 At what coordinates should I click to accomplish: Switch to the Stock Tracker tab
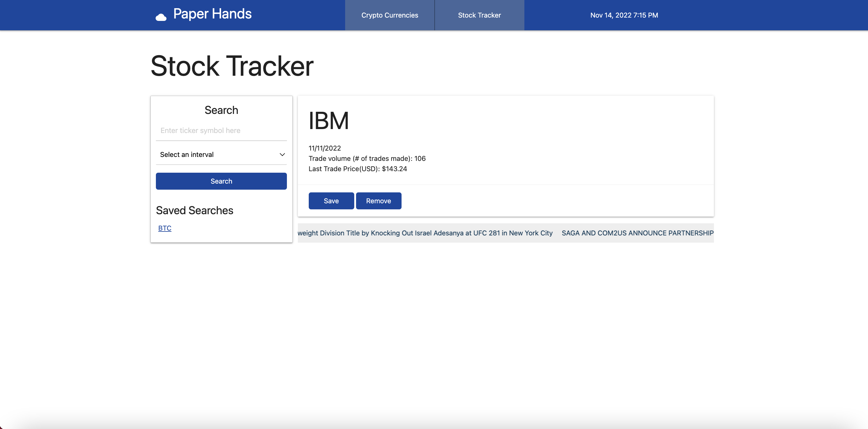479,15
